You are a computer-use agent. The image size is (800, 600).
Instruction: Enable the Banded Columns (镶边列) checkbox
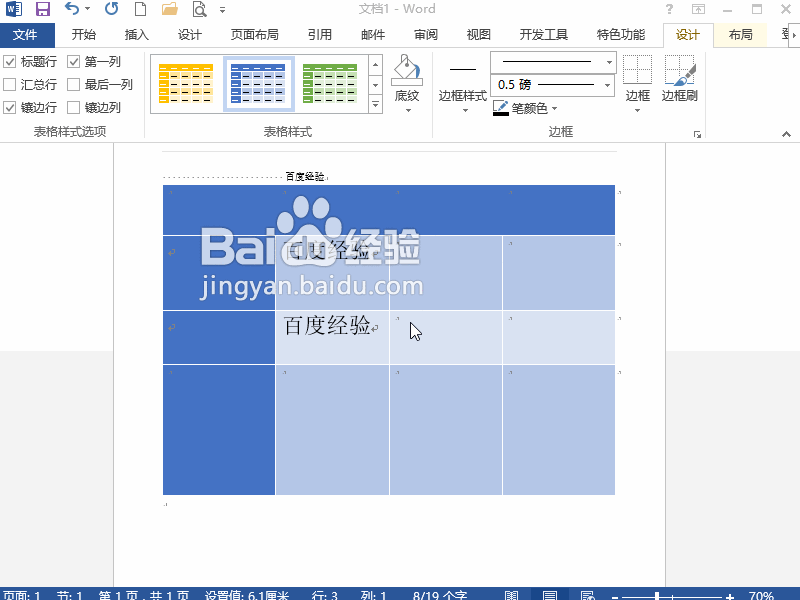(73, 107)
